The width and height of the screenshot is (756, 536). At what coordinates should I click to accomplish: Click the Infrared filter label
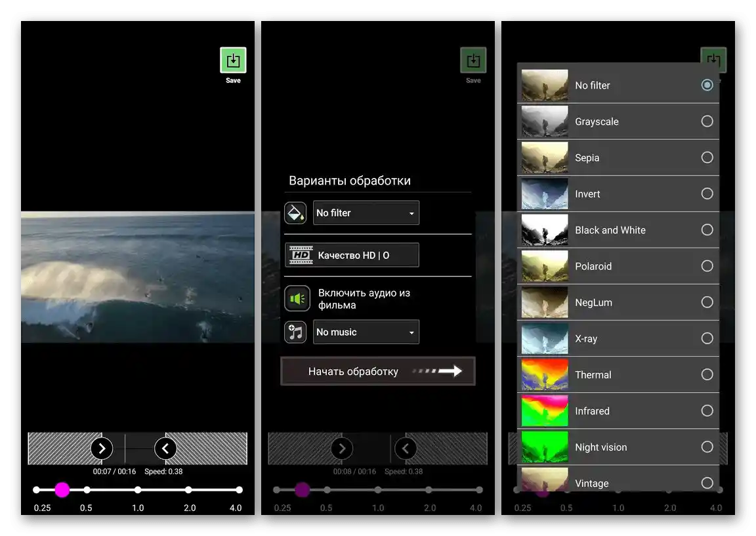(592, 411)
